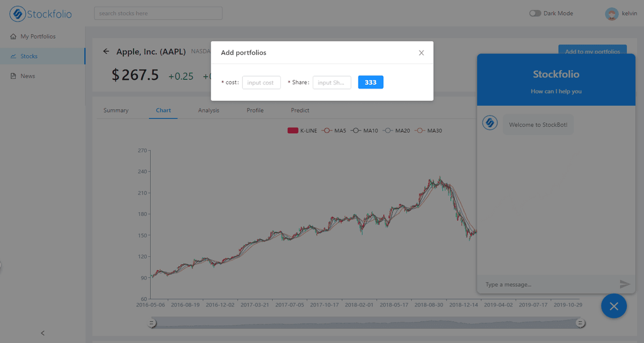Click the back arrow beside Apple, Inc.
Viewport: 644px width, 343px height.
(106, 51)
